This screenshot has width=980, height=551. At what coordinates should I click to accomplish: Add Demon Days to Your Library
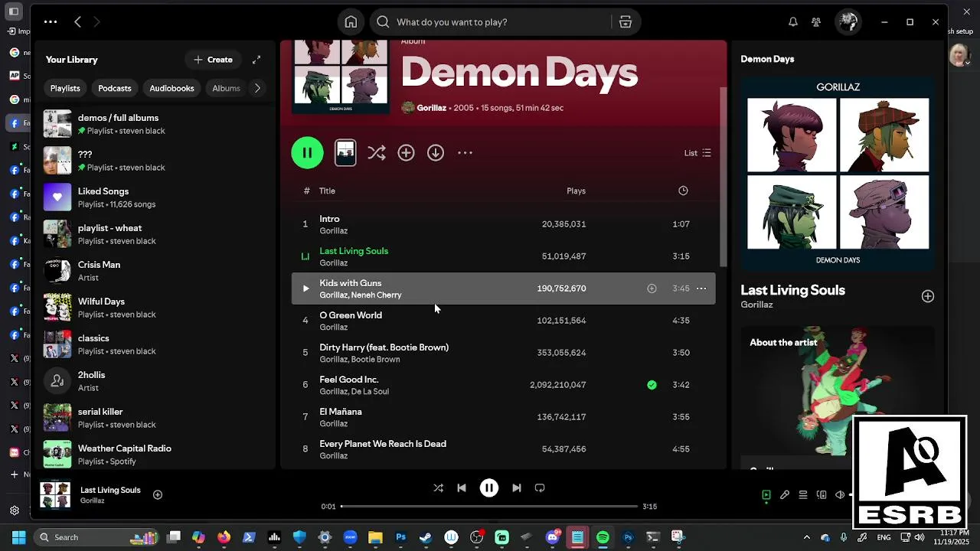click(x=406, y=152)
